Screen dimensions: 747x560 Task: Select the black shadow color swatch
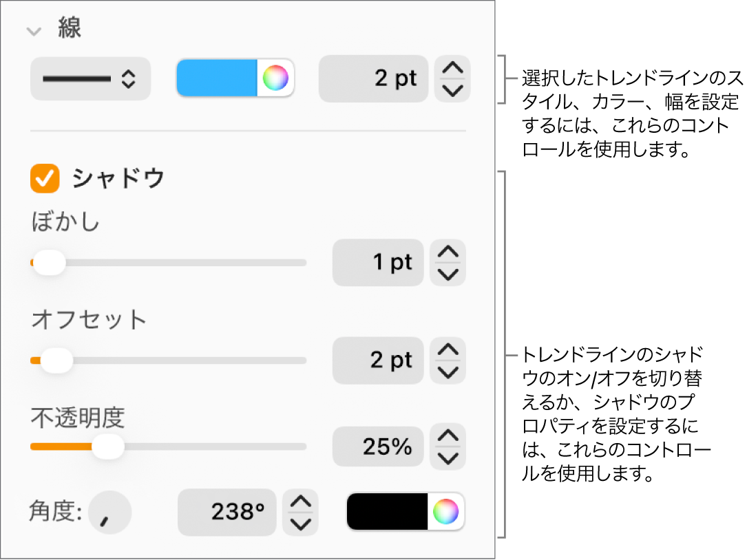pyautogui.click(x=389, y=512)
